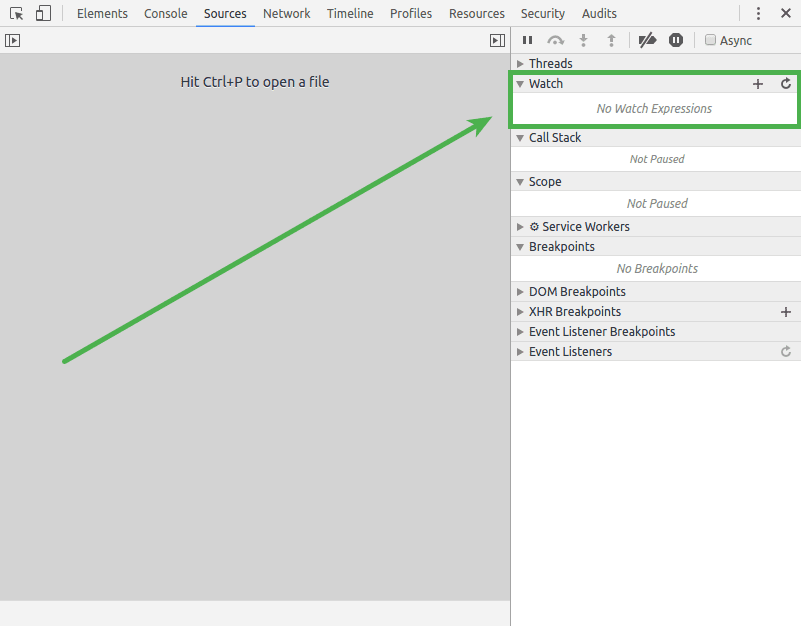Collapse the Scope section
Screen dimensions: 801x626
pos(520,181)
